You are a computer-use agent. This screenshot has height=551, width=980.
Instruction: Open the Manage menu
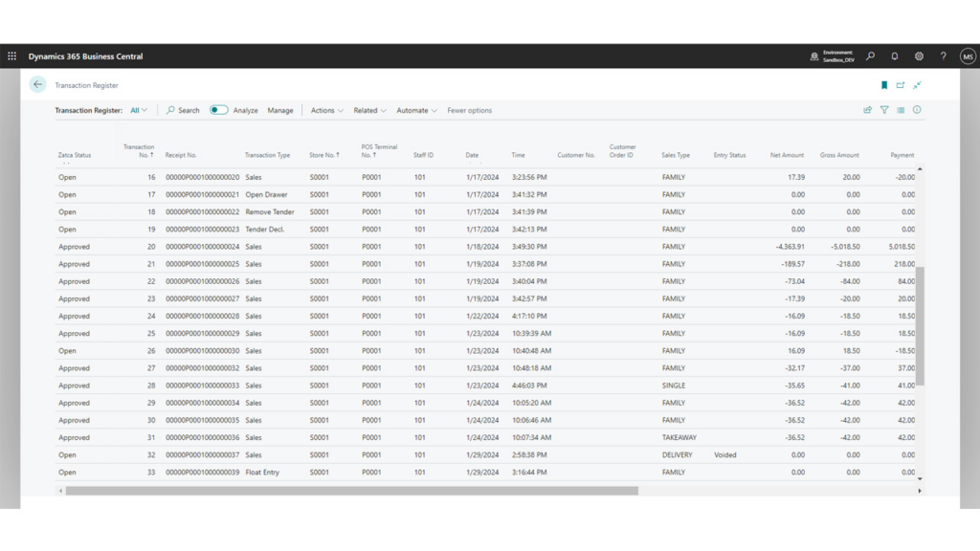[280, 110]
